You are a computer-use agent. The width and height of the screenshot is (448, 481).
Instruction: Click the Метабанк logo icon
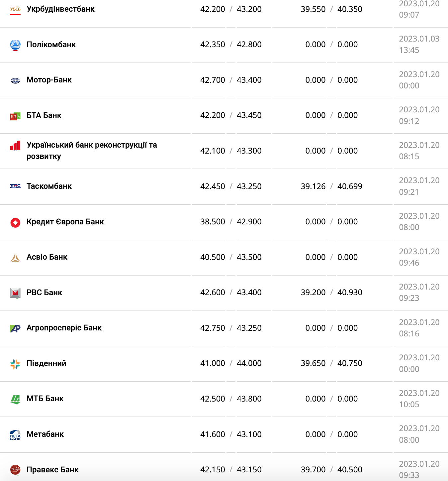pos(15,435)
